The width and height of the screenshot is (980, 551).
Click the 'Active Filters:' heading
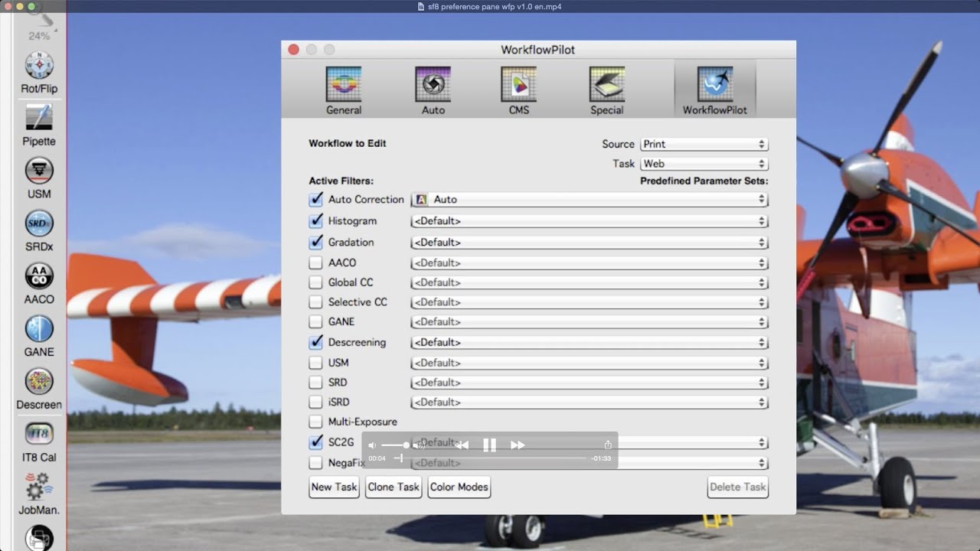click(341, 181)
